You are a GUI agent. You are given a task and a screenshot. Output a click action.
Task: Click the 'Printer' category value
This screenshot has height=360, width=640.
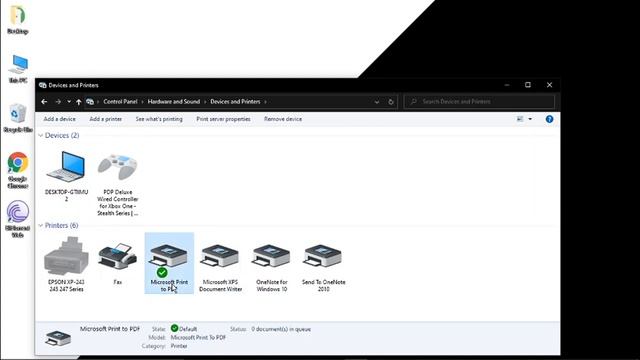pos(179,346)
